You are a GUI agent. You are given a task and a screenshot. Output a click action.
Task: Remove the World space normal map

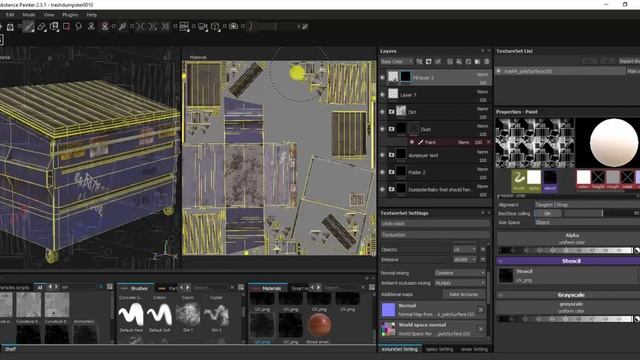click(481, 329)
